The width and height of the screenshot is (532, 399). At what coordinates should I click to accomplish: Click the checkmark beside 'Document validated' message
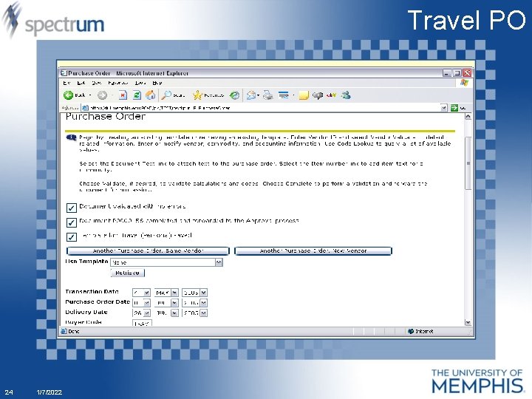tap(71, 208)
